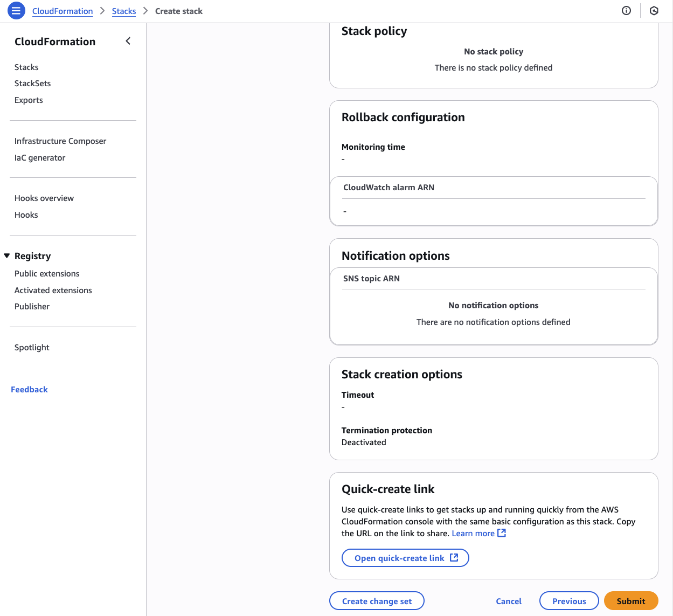Click the info circle icon in header
Viewport: 673px width, 616px height.
click(626, 11)
